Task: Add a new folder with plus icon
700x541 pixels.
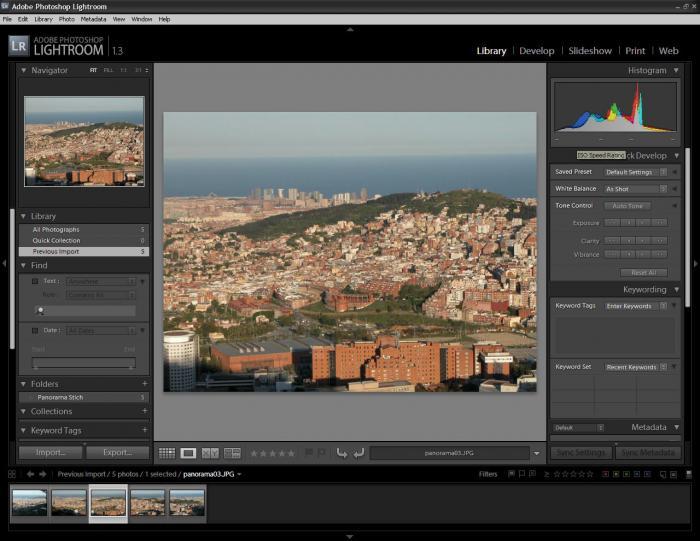Action: [145, 383]
